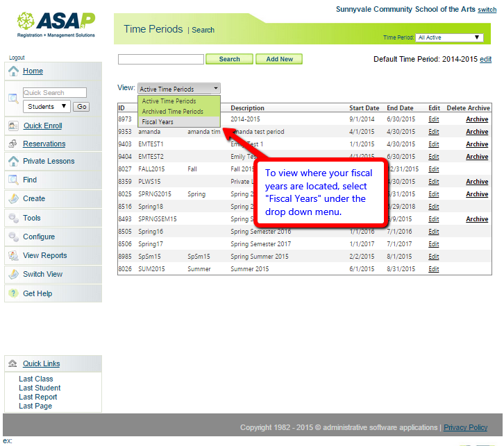The image size is (504, 446).
Task: Click the Quick Enroll icon
Action: [13, 126]
